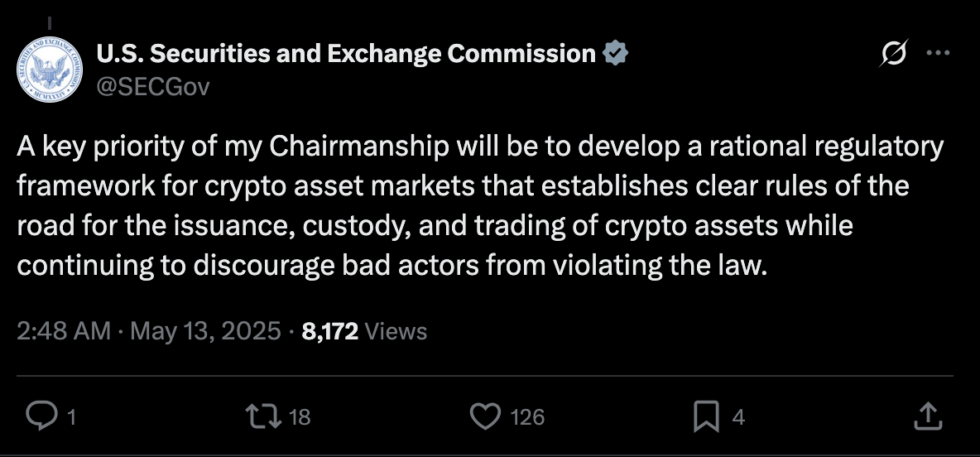Open the SEC seal profile avatar
The height and width of the screenshot is (457, 980).
(50, 70)
